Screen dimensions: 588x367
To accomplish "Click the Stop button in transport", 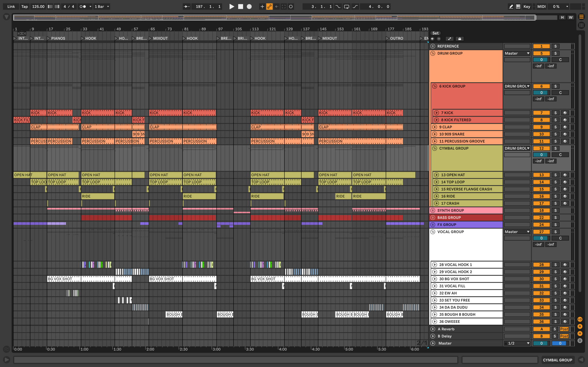I will click(241, 6).
